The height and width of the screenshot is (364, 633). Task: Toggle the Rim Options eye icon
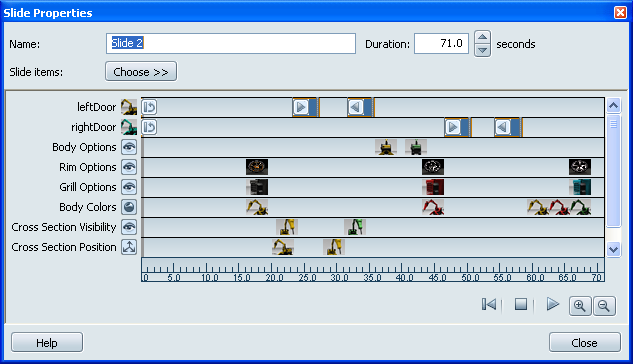pyautogui.click(x=129, y=167)
